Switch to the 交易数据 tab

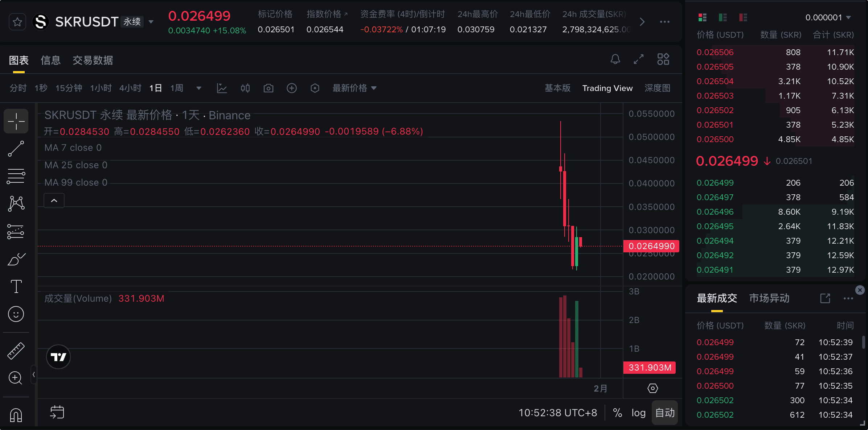(x=93, y=60)
